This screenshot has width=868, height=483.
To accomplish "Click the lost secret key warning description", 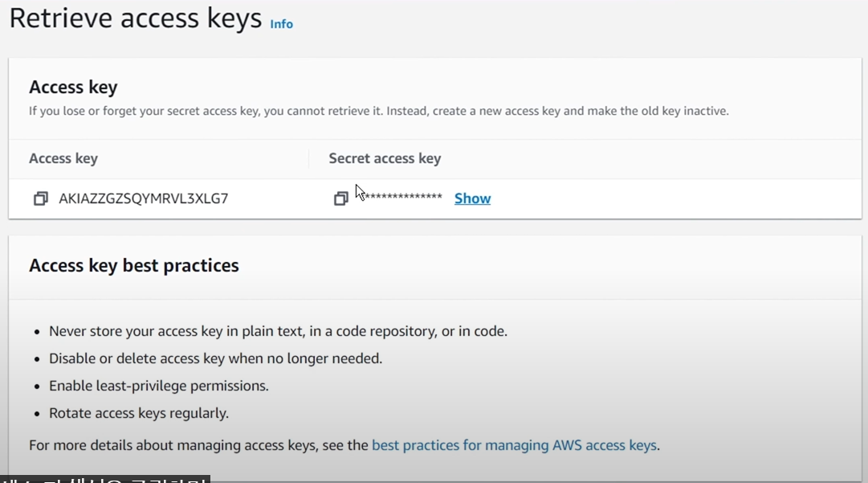I will tap(378, 111).
